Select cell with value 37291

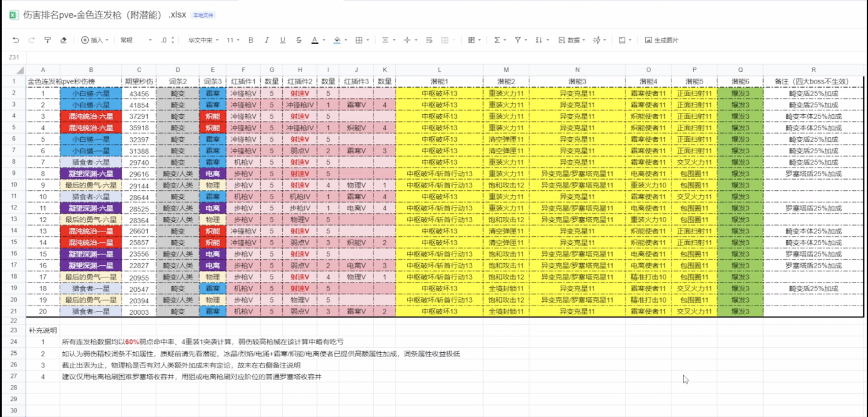pos(139,116)
